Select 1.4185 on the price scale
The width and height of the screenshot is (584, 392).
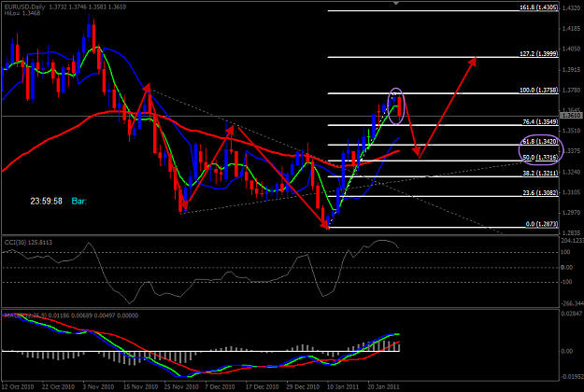[571, 28]
